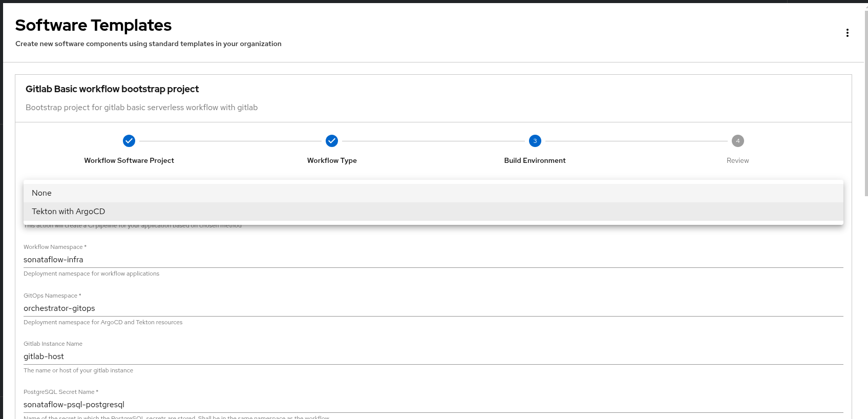Click the 'Bootstrap project for gitlab basic serverless workflow' description
This screenshot has width=868, height=419.
141,108
